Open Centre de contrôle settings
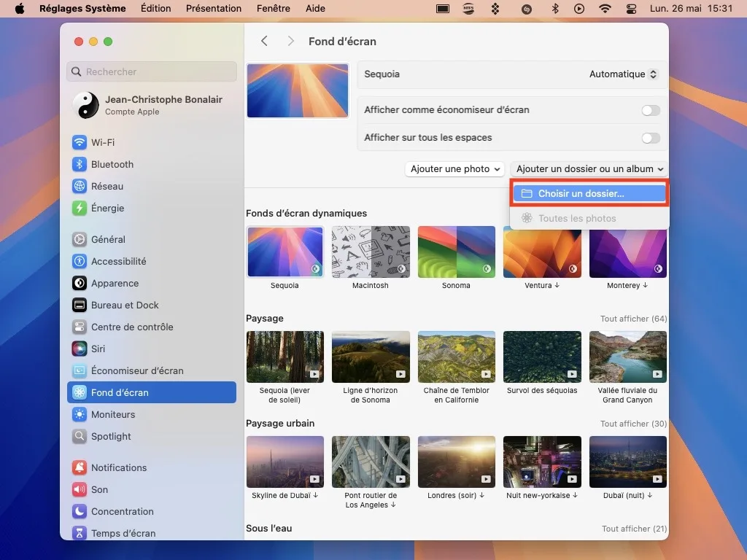The height and width of the screenshot is (560, 747). pyautogui.click(x=152, y=327)
